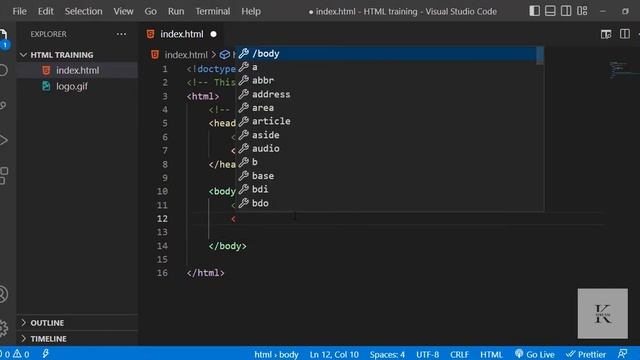Choose the address suggestion
This screenshot has width=640, height=360.
[x=387, y=94]
